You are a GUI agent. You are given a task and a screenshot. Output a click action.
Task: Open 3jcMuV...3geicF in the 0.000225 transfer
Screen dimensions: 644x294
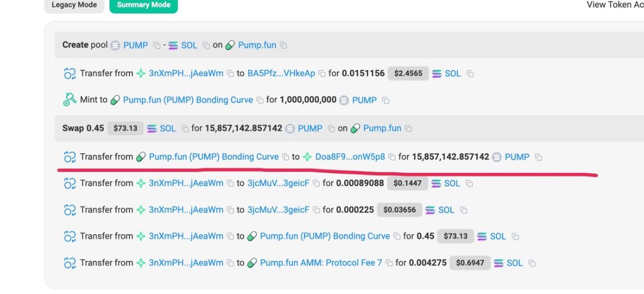[x=278, y=210]
